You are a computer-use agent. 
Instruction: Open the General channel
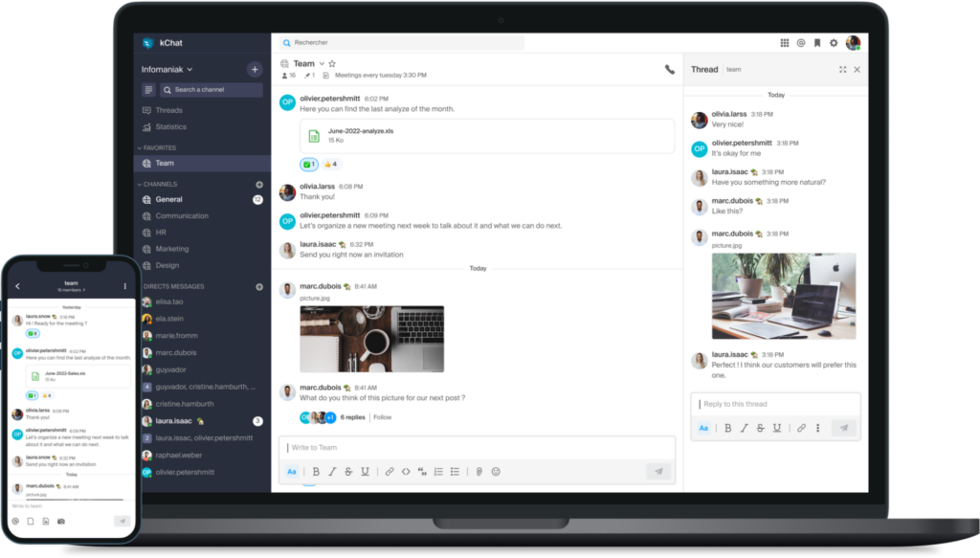pos(168,199)
